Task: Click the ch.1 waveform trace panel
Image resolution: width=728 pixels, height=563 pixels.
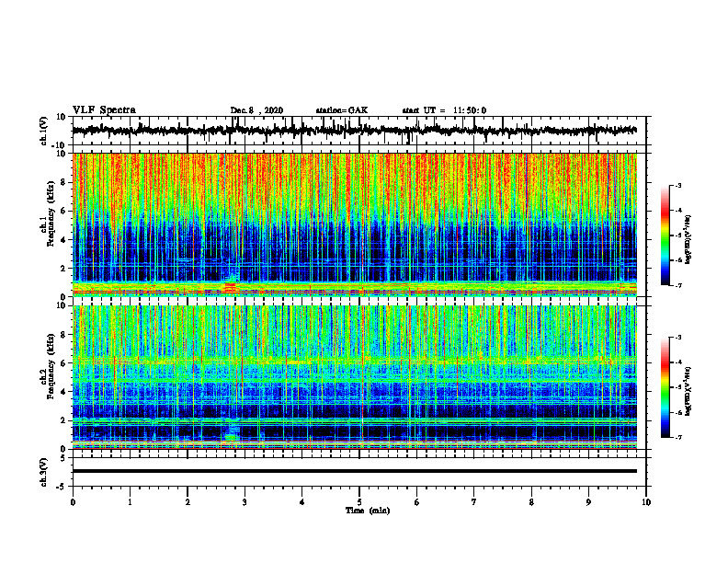Action: click(x=359, y=131)
